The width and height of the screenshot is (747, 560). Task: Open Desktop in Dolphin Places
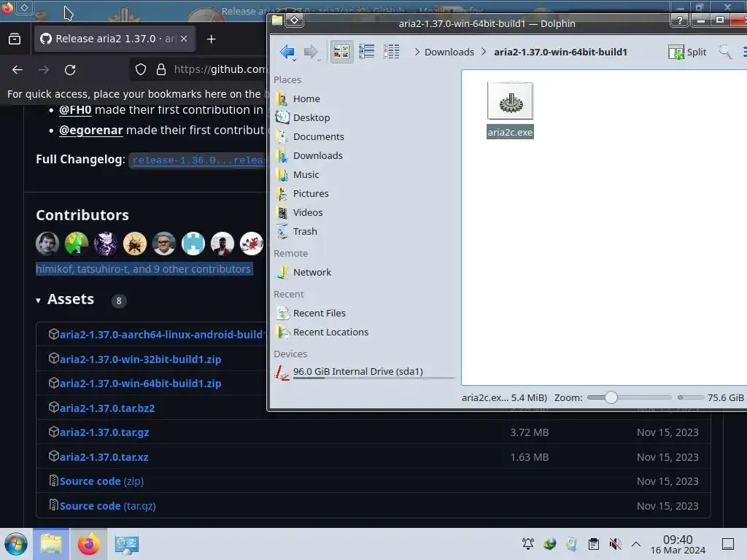point(311,117)
